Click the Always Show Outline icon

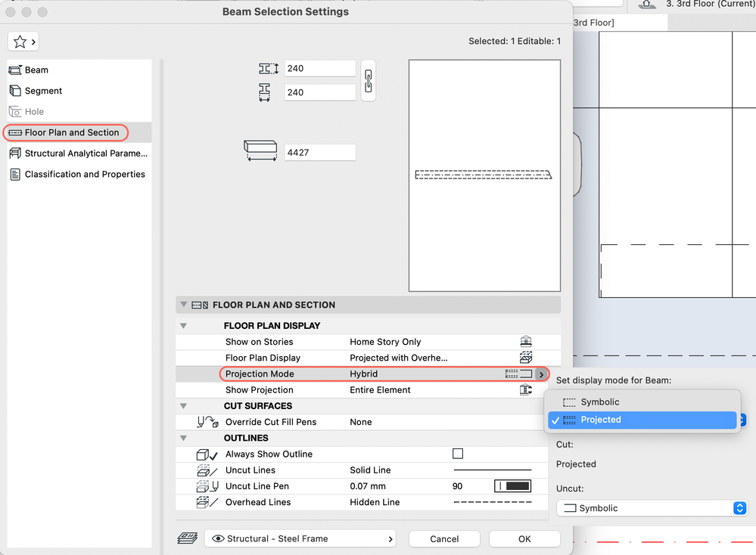coord(207,454)
